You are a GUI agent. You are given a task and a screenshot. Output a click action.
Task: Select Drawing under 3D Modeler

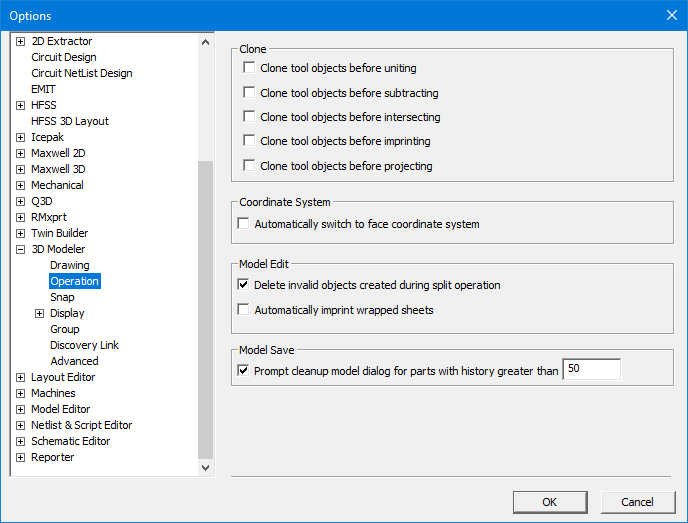click(70, 265)
